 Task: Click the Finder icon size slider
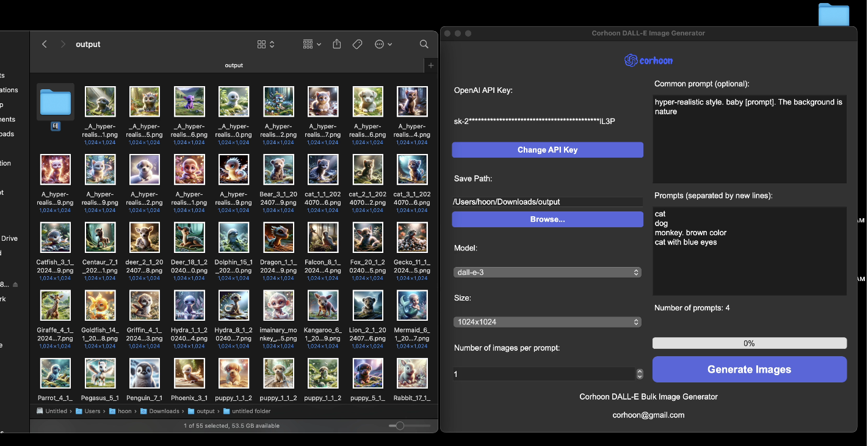click(x=400, y=426)
